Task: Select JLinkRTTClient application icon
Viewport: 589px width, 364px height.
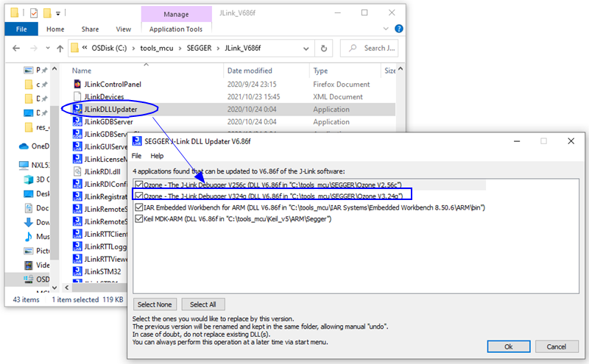Action: [x=77, y=234]
